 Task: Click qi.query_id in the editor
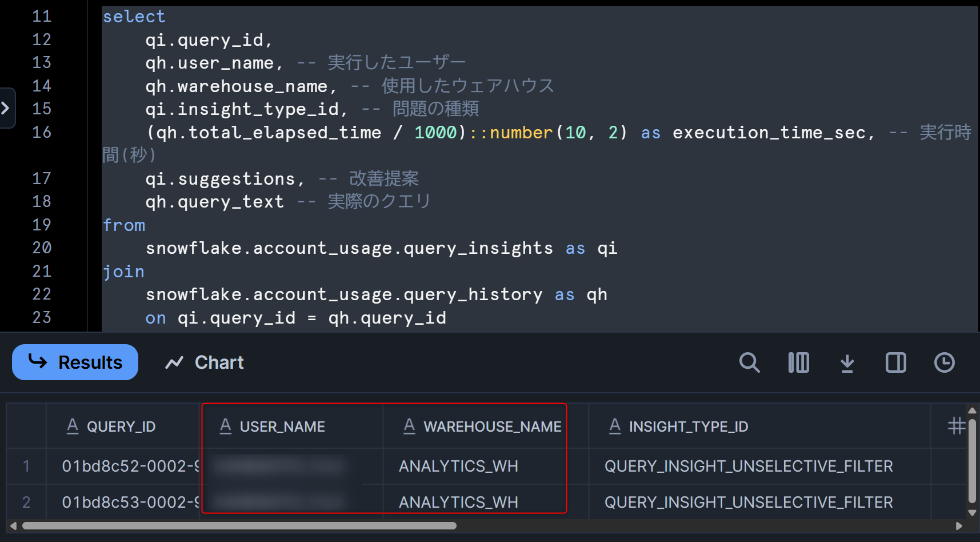pos(204,40)
